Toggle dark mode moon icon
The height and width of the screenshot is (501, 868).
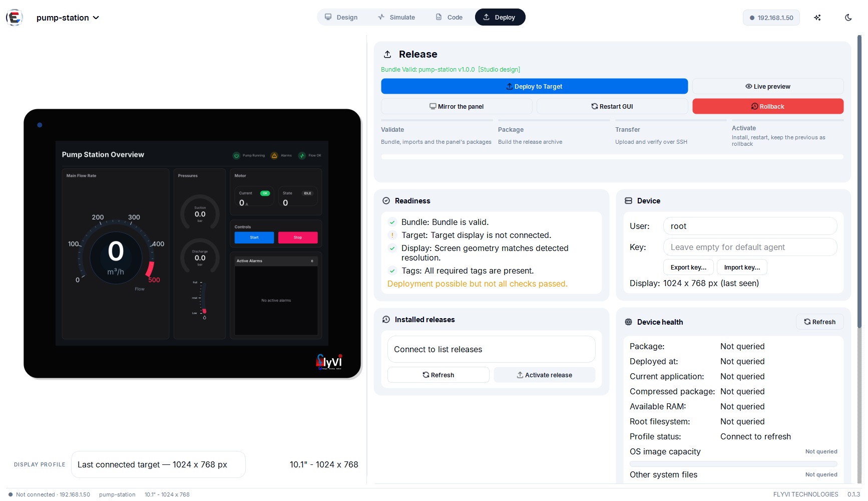848,18
